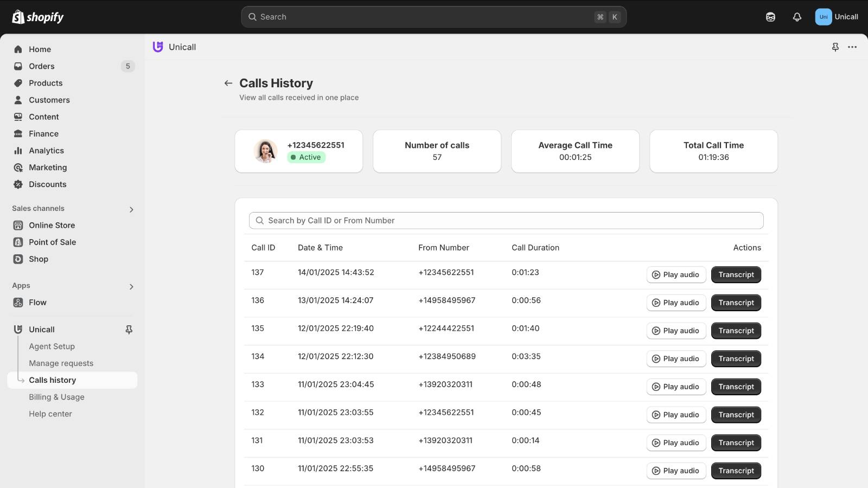Image resolution: width=868 pixels, height=488 pixels.
Task: Click Search by Call ID field
Action: (x=506, y=221)
